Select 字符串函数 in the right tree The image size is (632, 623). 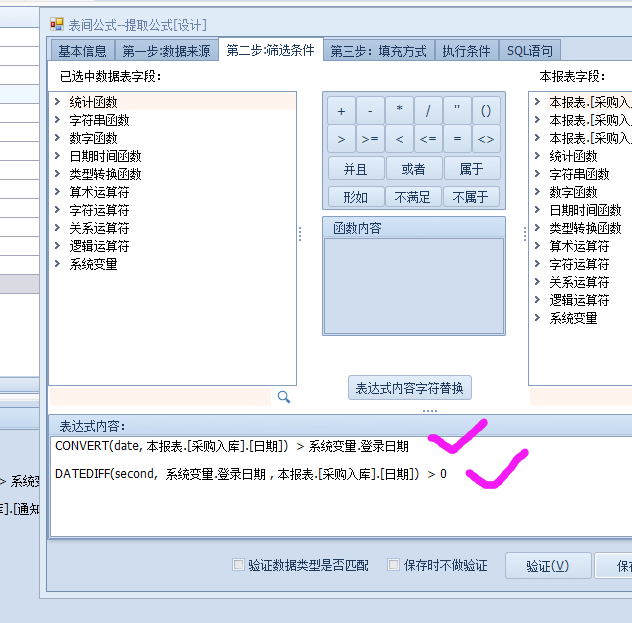(579, 174)
